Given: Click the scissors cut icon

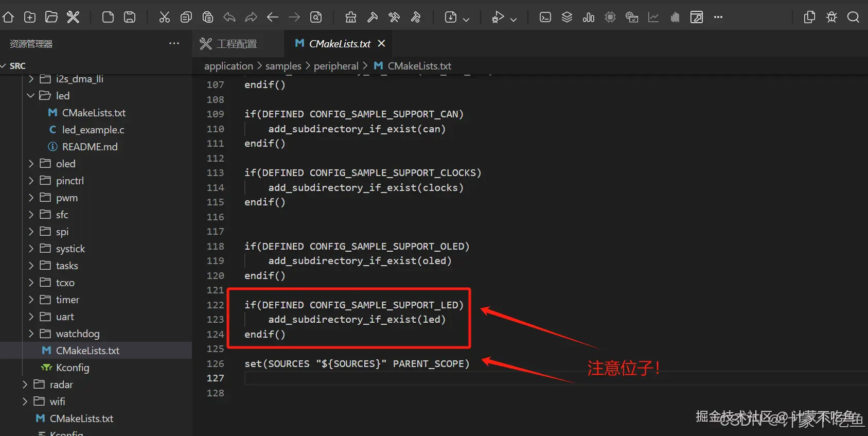Looking at the screenshot, I should (165, 17).
